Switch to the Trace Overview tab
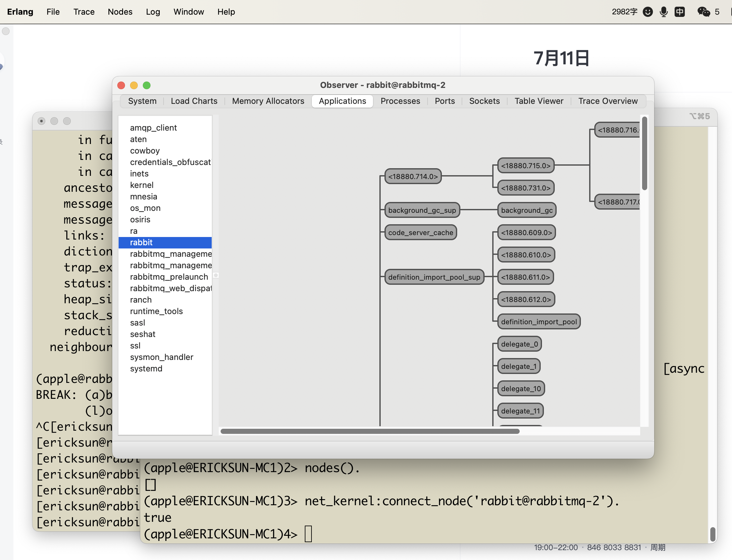Viewport: 732px width, 560px height. (608, 101)
